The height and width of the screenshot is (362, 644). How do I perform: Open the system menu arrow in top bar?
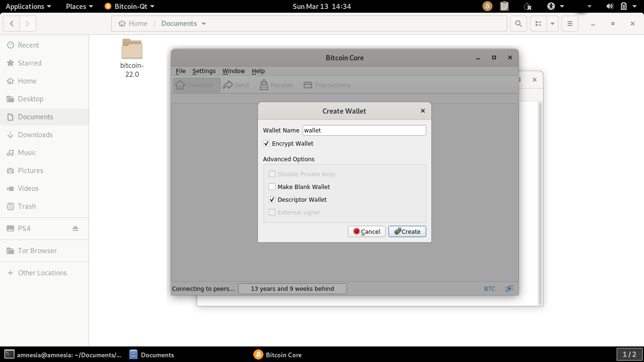[635, 6]
